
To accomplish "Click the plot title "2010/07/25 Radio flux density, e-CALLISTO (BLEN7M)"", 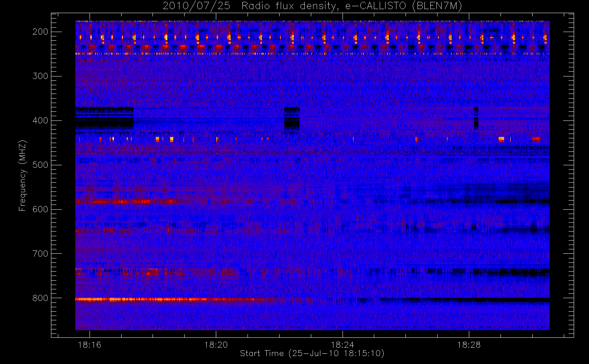I will coord(312,6).
